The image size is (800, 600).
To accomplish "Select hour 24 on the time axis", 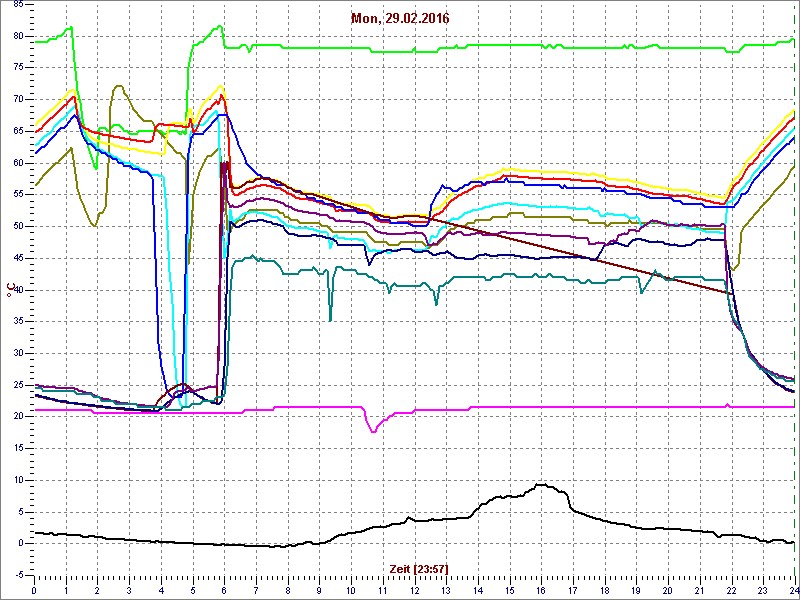I will 793,588.
